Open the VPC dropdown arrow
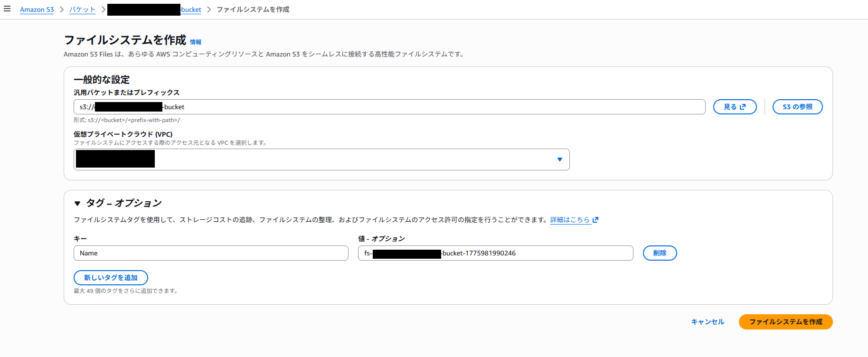The height and width of the screenshot is (357, 868). [x=559, y=160]
